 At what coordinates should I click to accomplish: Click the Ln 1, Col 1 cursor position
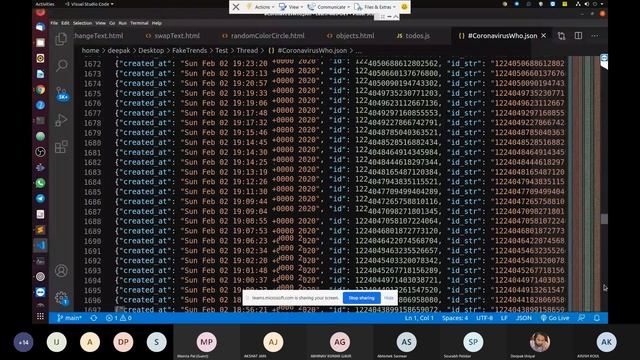pos(419,318)
